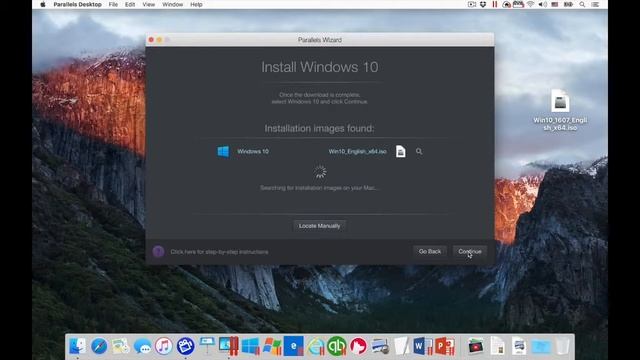Open the Window menu
640x360 pixels.
coord(172,4)
